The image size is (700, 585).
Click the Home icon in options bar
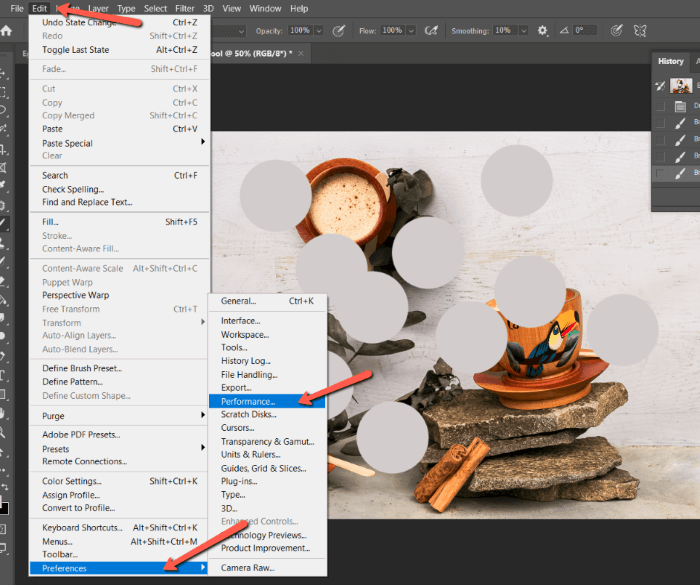pyautogui.click(x=7, y=31)
